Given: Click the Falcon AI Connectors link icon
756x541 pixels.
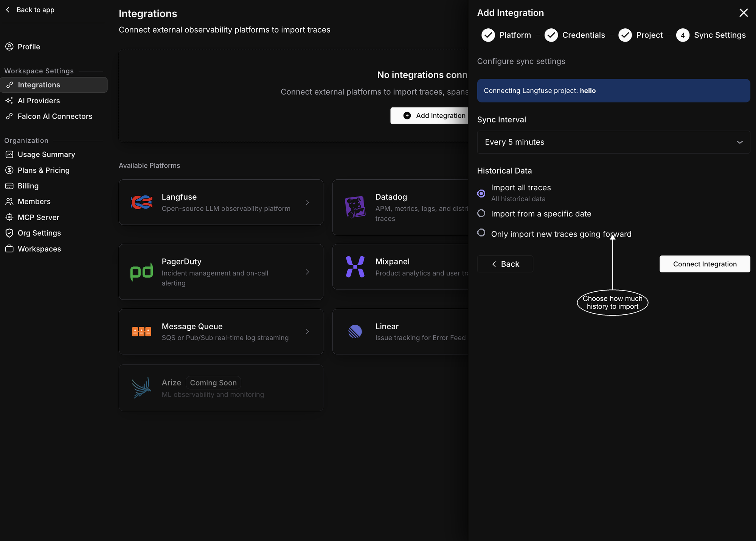Looking at the screenshot, I should 9,116.
